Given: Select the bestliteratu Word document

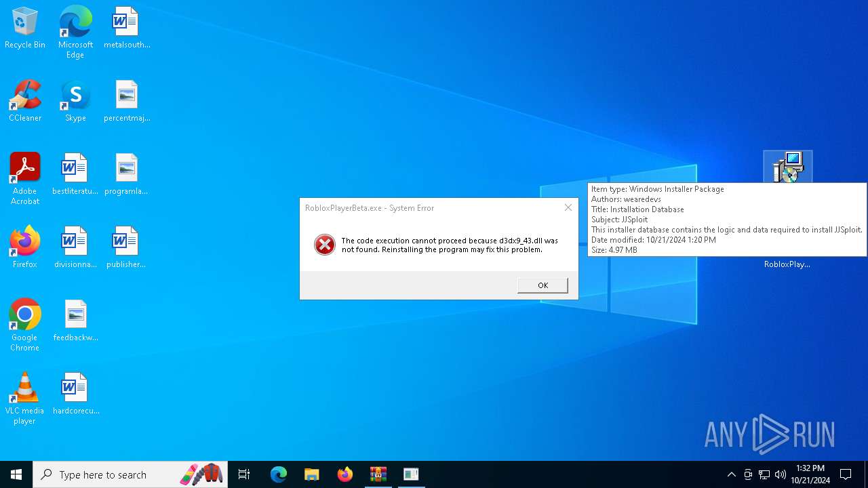Looking at the screenshot, I should pyautogui.click(x=75, y=175).
